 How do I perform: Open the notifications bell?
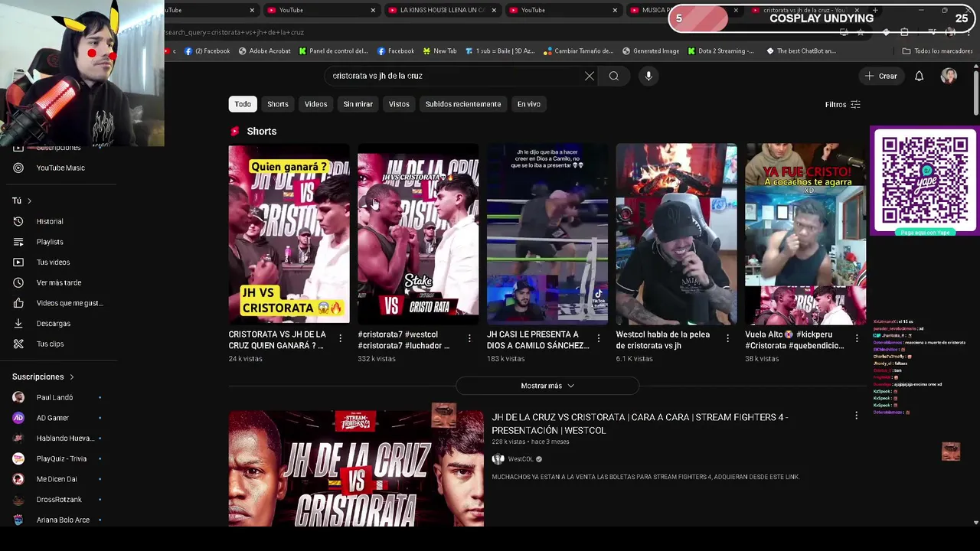pyautogui.click(x=920, y=76)
